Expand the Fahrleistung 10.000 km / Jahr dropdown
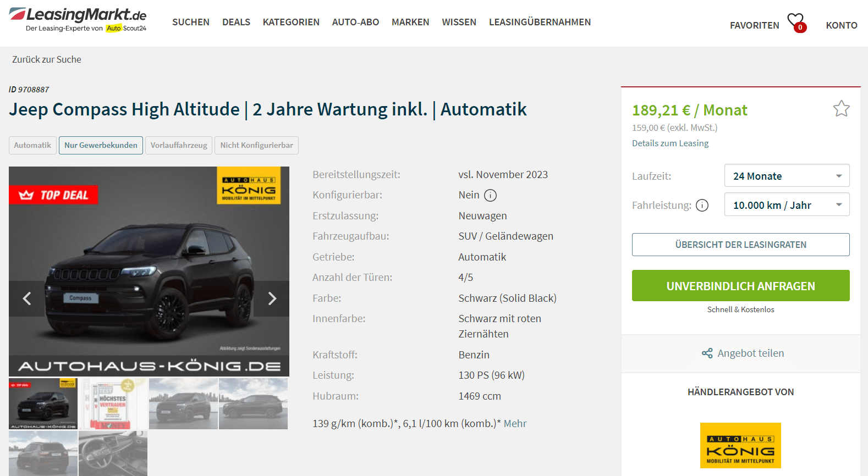The image size is (868, 476). pyautogui.click(x=787, y=204)
